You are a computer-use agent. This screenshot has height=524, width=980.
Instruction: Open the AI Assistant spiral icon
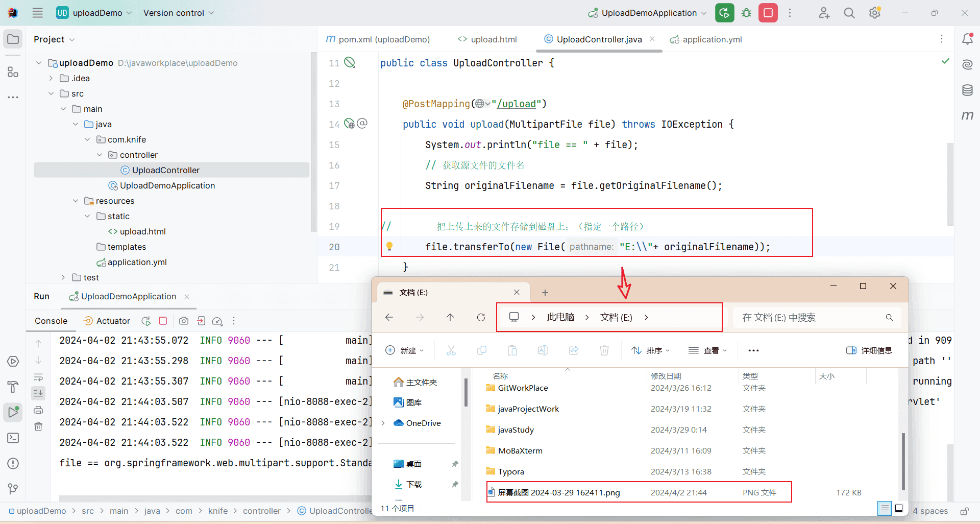[967, 64]
